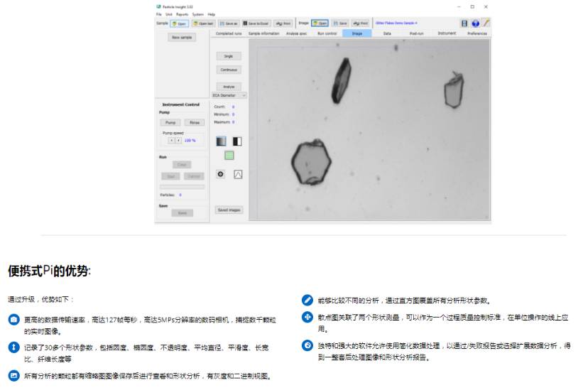The image size is (588, 388).
Task: Click the camera bullet icon
Action: pyautogui.click(x=14, y=320)
